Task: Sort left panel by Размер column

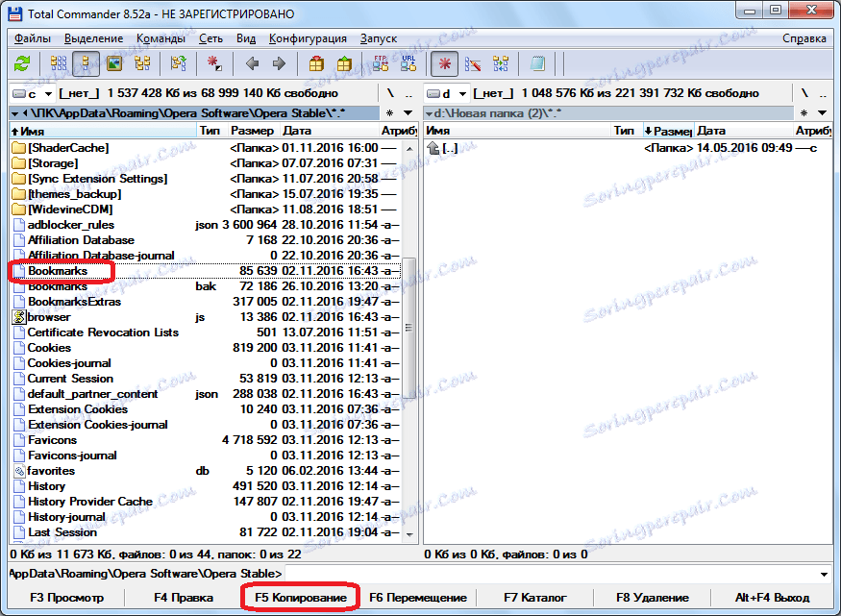Action: [252, 131]
